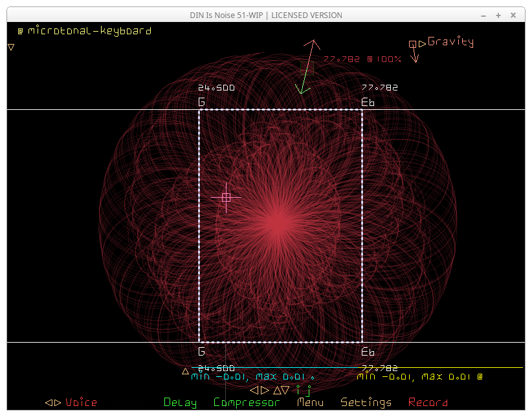This screenshot has height=417, width=532.
Task: Click the green 'i j' symbols
Action: click(303, 390)
